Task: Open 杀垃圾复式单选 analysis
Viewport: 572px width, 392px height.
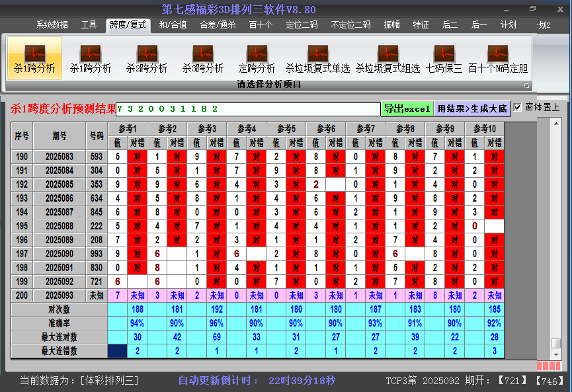Action: click(317, 58)
